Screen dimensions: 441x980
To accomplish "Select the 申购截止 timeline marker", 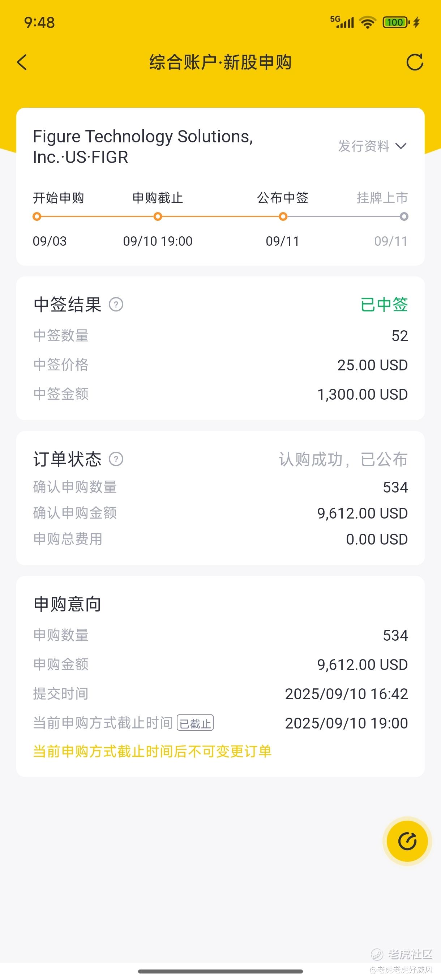I will 158,216.
